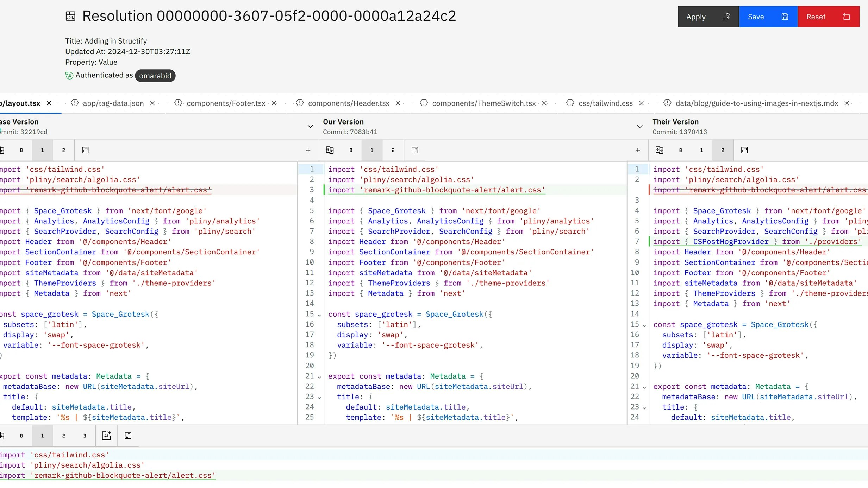This screenshot has width=868, height=488.
Task: Click the merge icon in bottom-left toolbar
Action: pyautogui.click(x=2, y=436)
